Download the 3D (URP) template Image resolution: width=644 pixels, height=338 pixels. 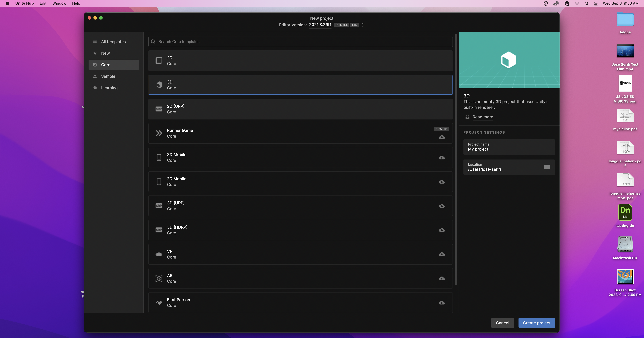[x=442, y=206]
